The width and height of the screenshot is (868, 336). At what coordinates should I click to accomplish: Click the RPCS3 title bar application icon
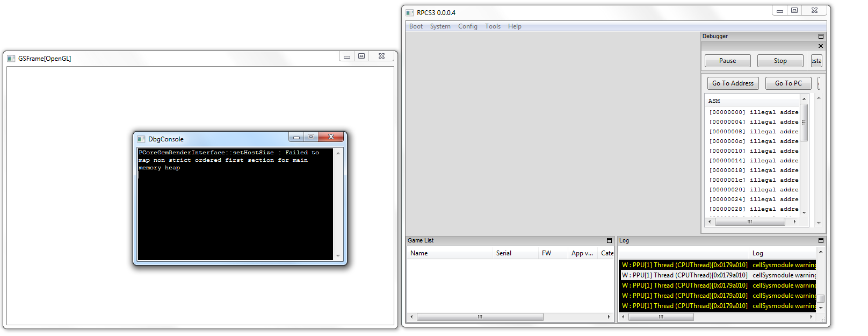tap(410, 12)
